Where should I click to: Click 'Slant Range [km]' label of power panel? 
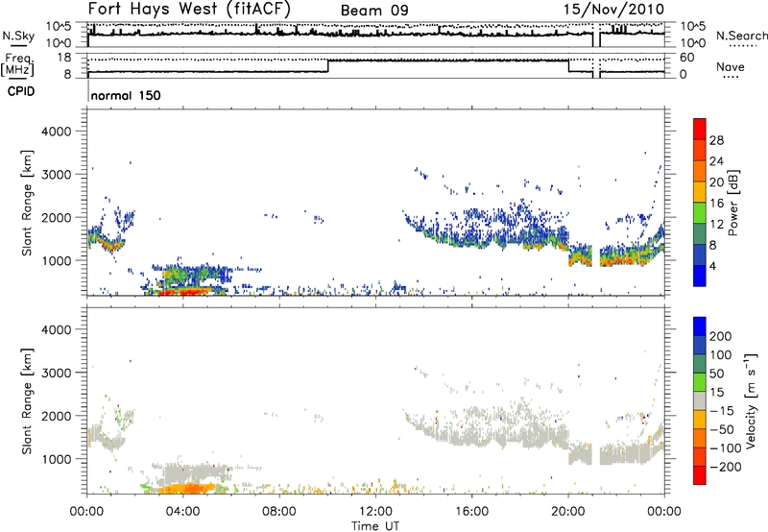[27, 203]
